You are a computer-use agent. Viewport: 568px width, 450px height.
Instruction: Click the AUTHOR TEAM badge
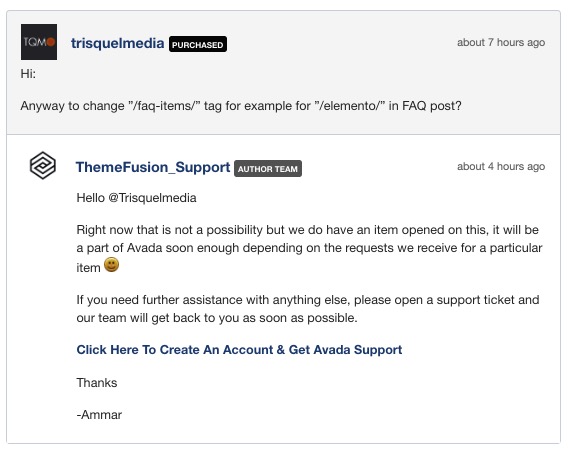[268, 168]
